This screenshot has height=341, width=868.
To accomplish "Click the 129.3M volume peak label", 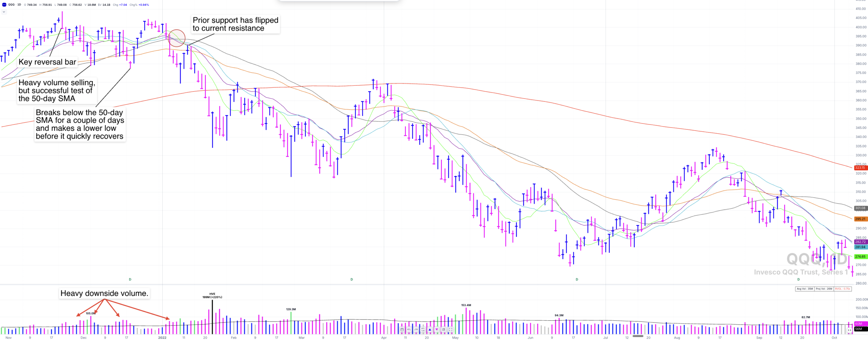I will click(291, 309).
